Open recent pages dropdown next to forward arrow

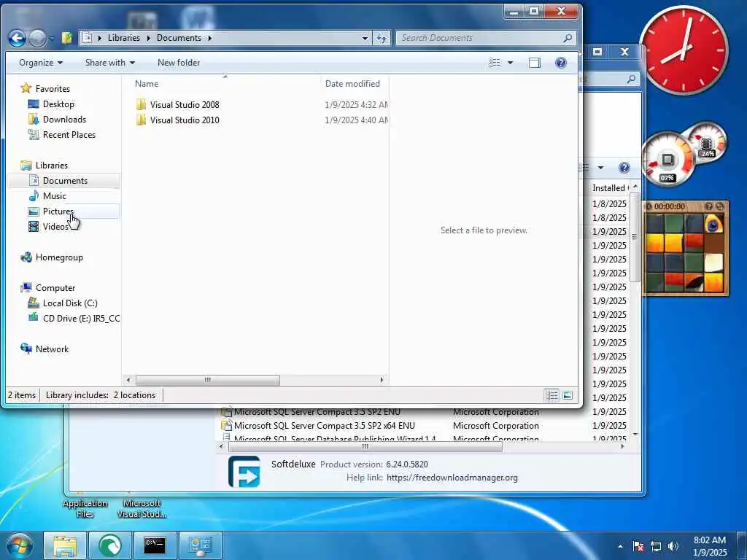pyautogui.click(x=52, y=38)
